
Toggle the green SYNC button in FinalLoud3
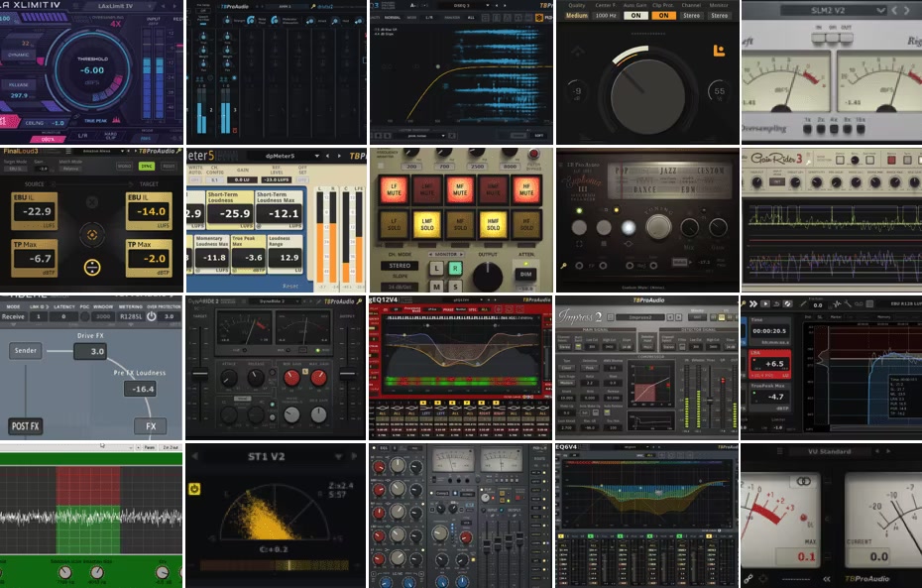click(147, 167)
